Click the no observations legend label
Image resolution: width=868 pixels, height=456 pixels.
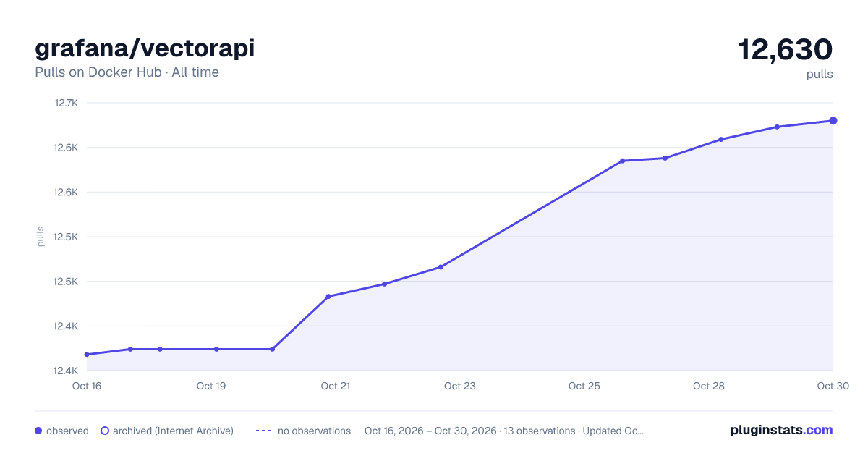(314, 431)
